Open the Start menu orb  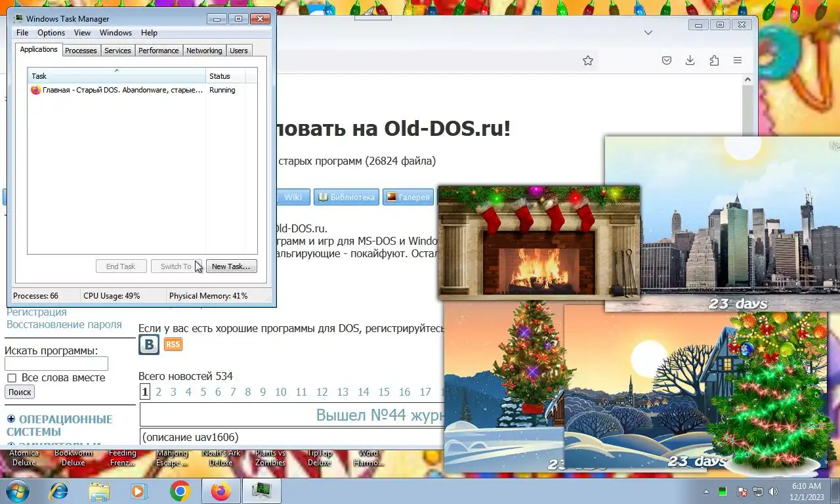click(16, 491)
